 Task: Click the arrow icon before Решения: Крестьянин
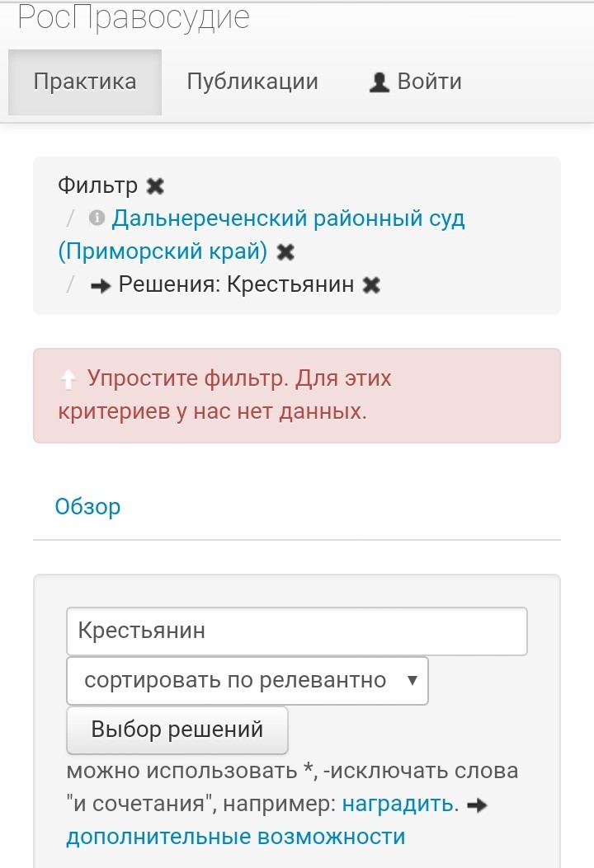pos(101,285)
